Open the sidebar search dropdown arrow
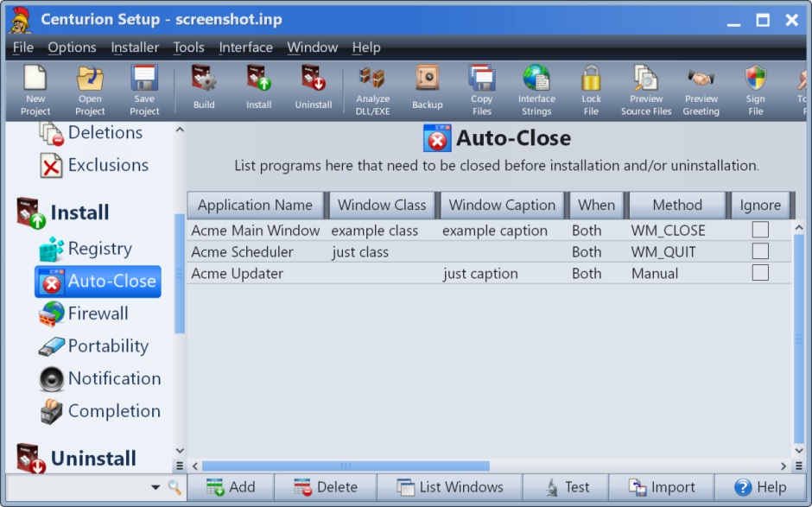The width and height of the screenshot is (812, 507). pos(155,487)
